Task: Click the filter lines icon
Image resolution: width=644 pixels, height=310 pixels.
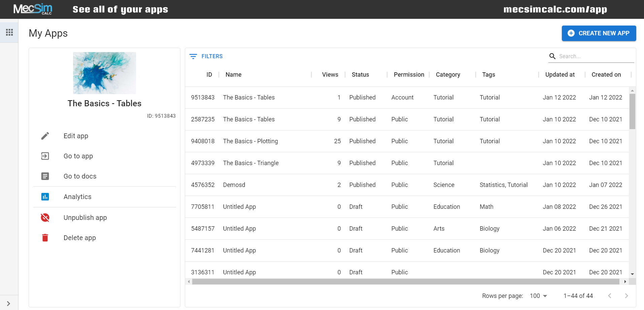Action: 193,56
